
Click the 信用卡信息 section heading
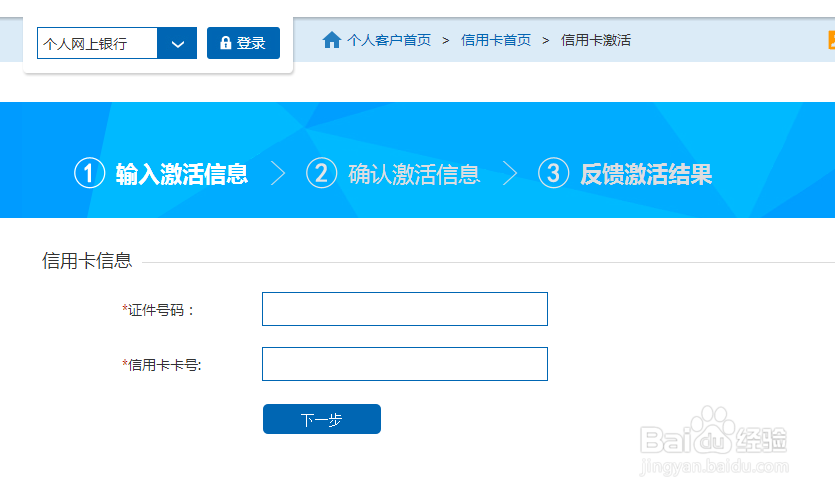coord(87,261)
